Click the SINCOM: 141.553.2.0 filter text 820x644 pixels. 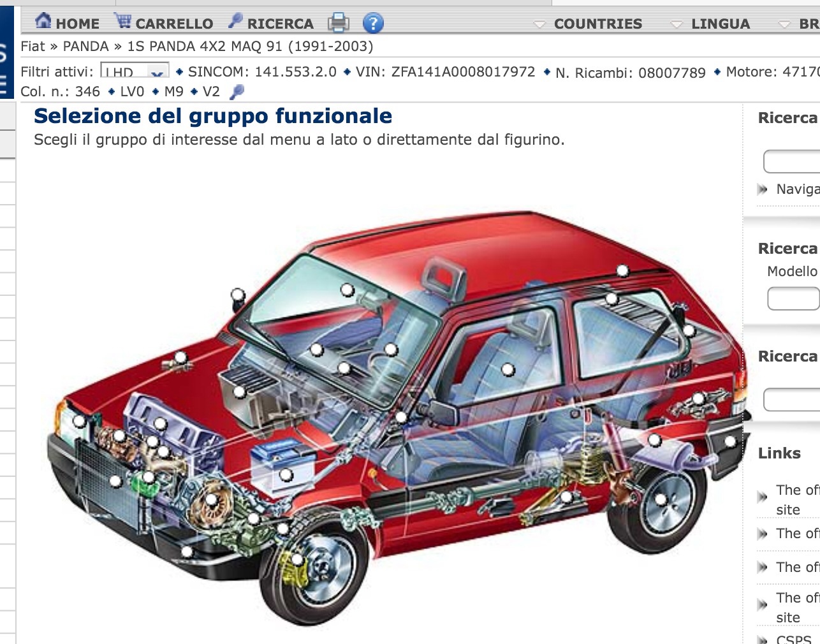coord(262,71)
